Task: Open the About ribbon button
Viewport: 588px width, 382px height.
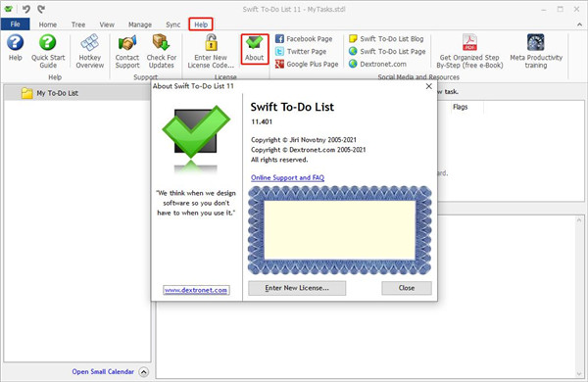Action: pyautogui.click(x=255, y=49)
